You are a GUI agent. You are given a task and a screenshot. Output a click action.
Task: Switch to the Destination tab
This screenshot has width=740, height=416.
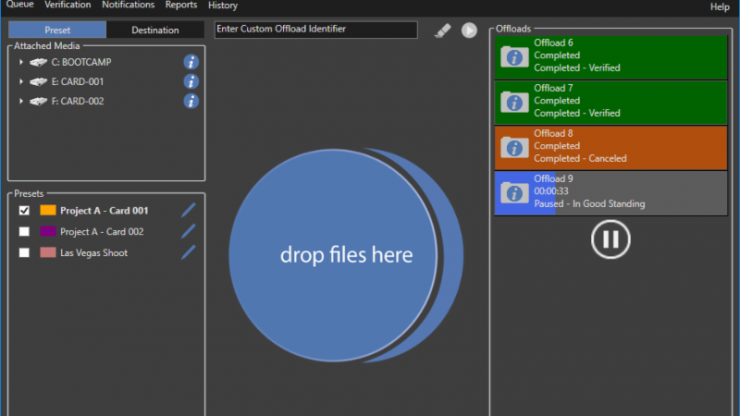155,30
